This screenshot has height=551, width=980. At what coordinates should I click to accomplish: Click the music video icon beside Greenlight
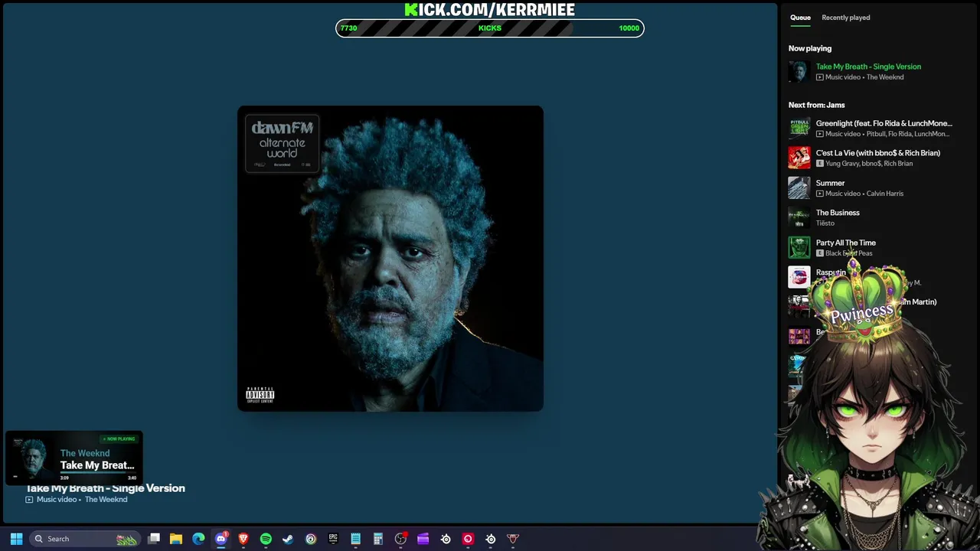[820, 134]
